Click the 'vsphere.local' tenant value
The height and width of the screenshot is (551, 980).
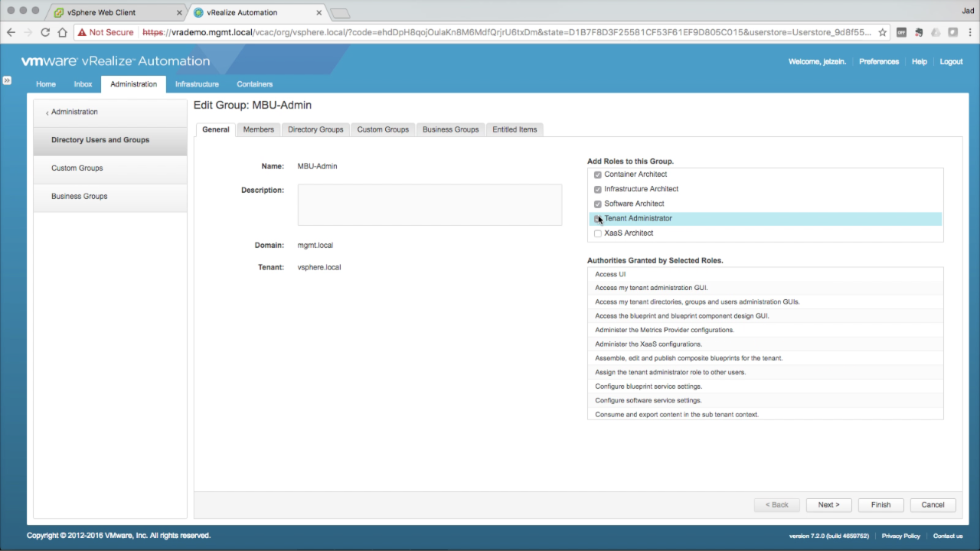319,267
